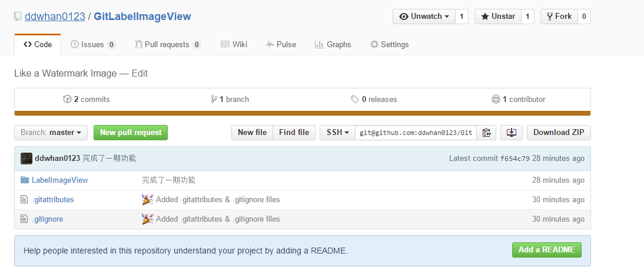Open the watchers count 1
Viewport: 644px width, 270px height.
[462, 17]
